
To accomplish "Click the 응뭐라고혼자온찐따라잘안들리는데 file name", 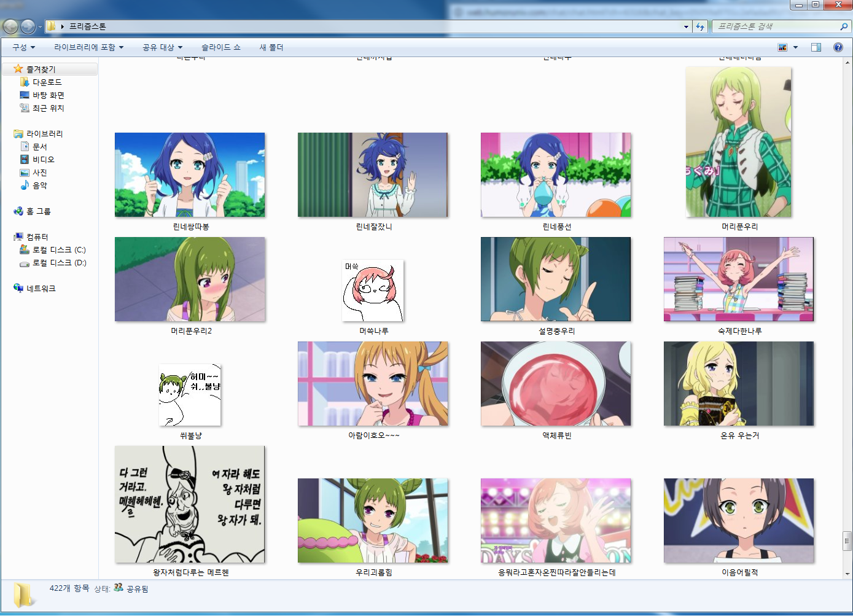I will [x=556, y=572].
